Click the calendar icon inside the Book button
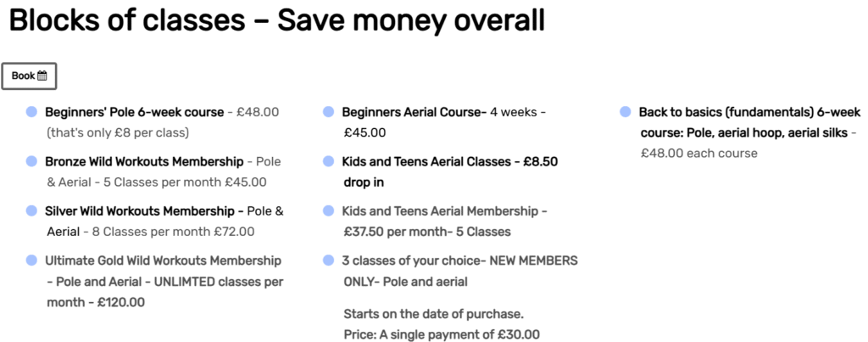This screenshot has height=342, width=868. coord(42,76)
